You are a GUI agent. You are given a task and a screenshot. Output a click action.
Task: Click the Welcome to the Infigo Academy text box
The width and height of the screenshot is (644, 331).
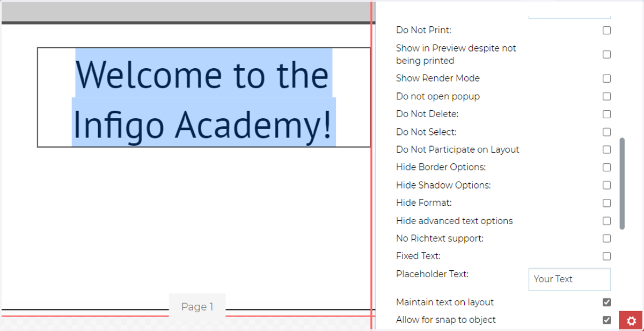(x=203, y=97)
